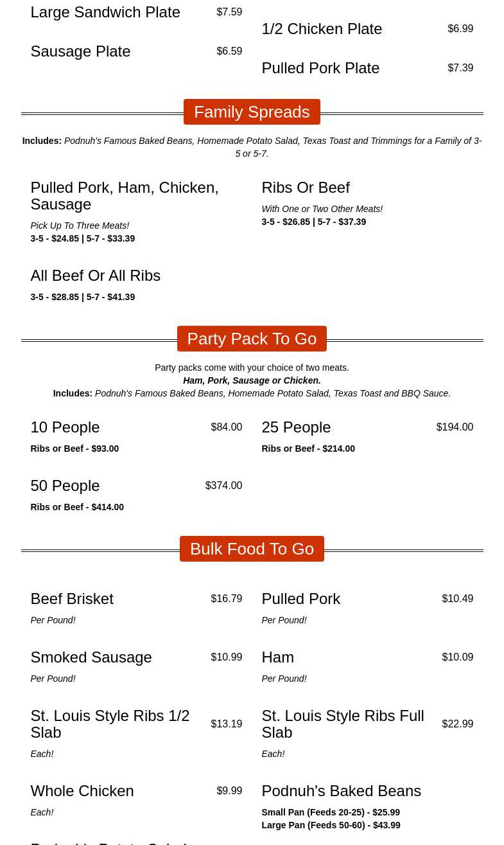Click the $194.00 price for 25 People
The height and width of the screenshot is (845, 504).
pyautogui.click(x=455, y=427)
